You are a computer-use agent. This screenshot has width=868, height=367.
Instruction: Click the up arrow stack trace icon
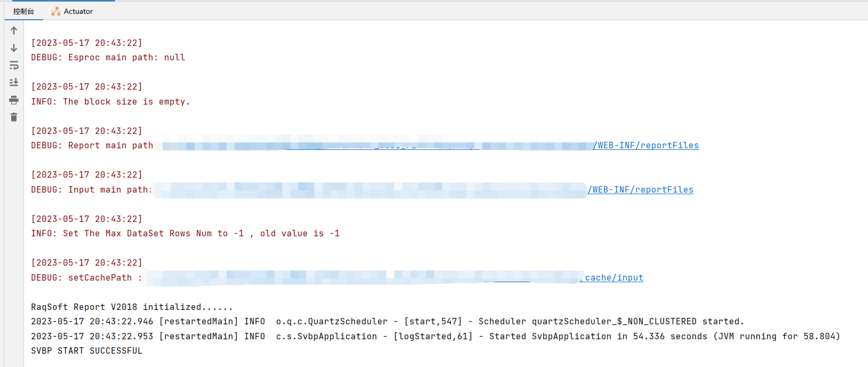pos(14,30)
